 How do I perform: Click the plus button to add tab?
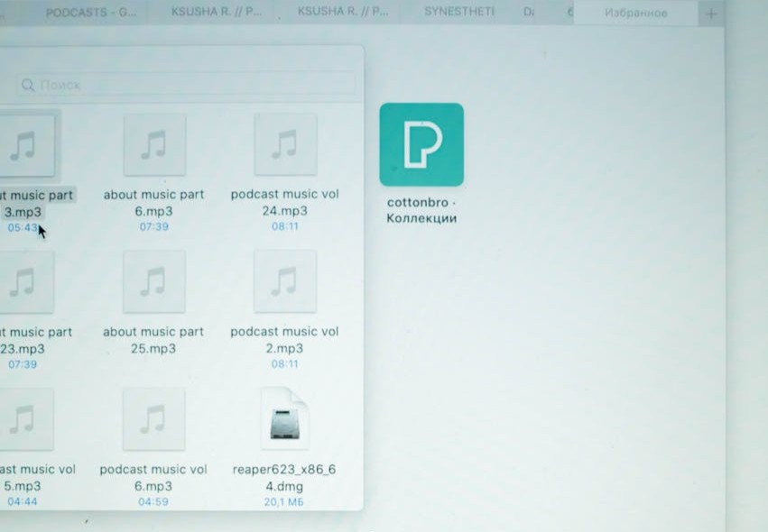pyautogui.click(x=711, y=14)
